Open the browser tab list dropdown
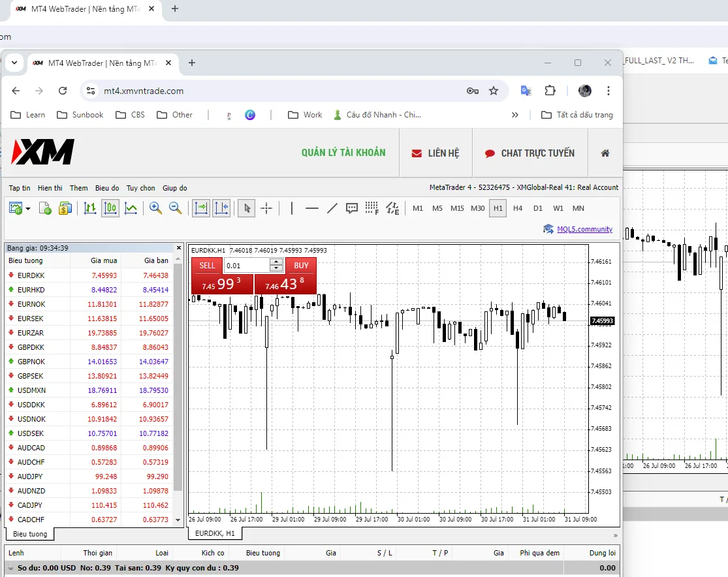 (14, 63)
